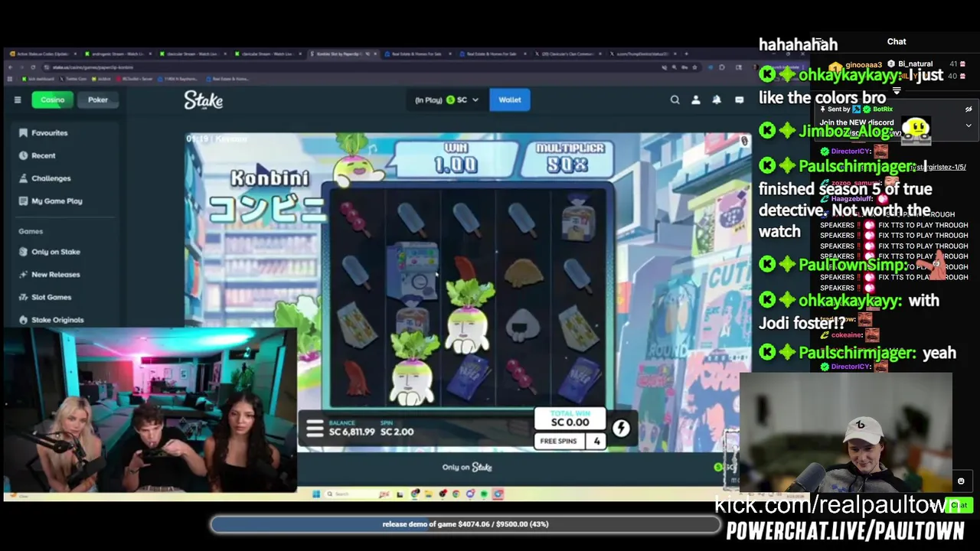Image resolution: width=980 pixels, height=551 pixels.
Task: Click the smiley icon in the stream chat overlay
Action: (x=961, y=481)
